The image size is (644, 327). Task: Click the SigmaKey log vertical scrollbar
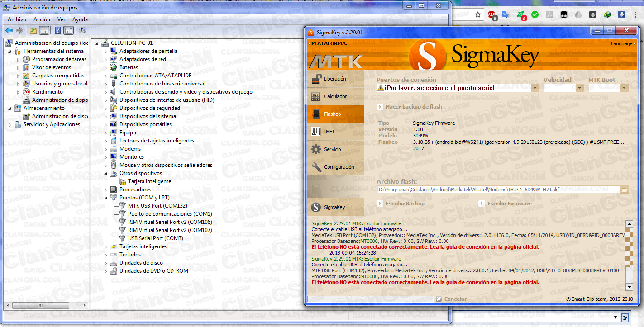[629, 256]
